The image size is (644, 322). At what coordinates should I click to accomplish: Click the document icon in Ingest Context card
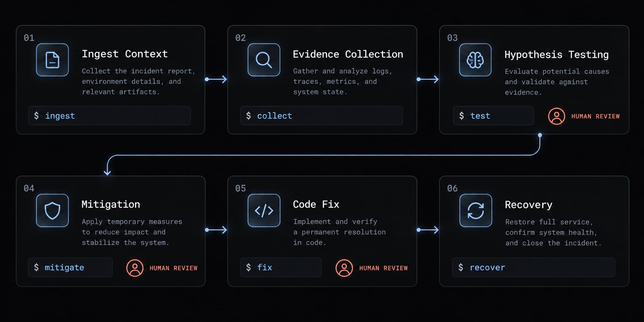pos(52,60)
